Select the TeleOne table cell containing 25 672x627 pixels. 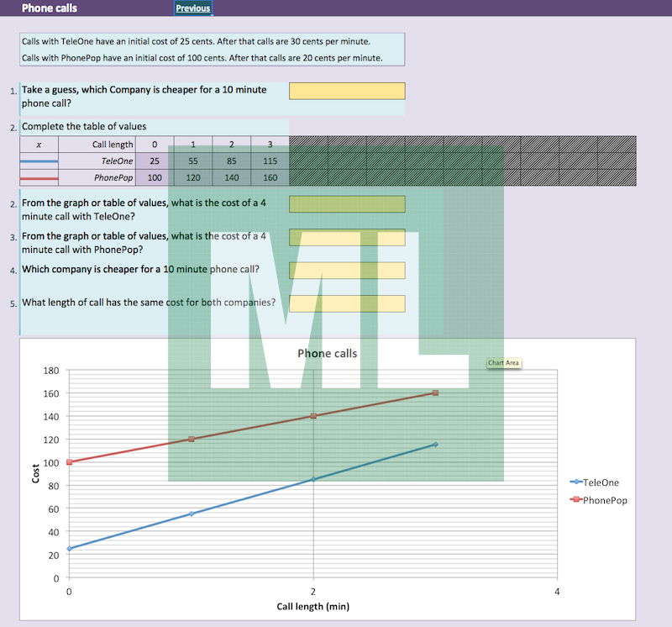coord(155,161)
